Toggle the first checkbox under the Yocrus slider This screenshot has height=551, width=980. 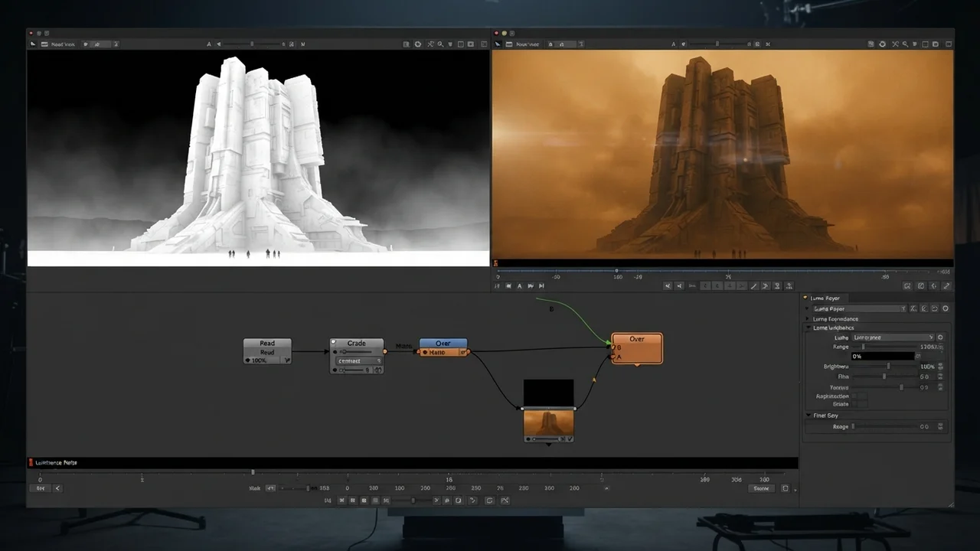tap(854, 396)
